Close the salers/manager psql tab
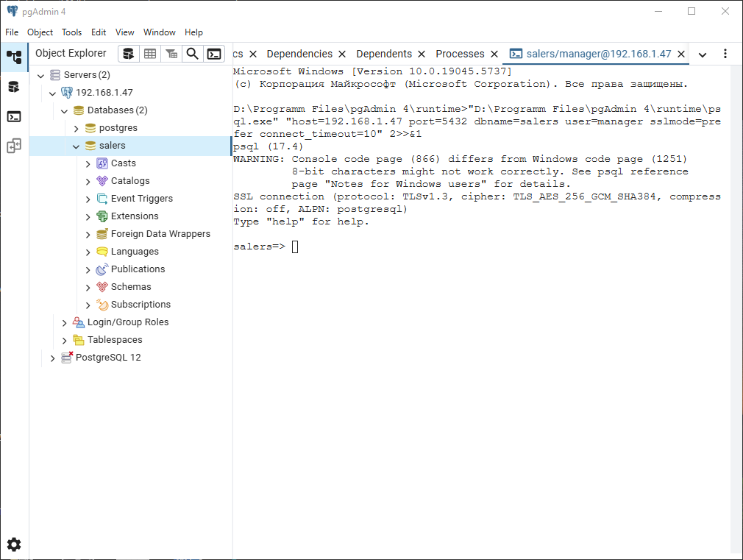 click(681, 54)
